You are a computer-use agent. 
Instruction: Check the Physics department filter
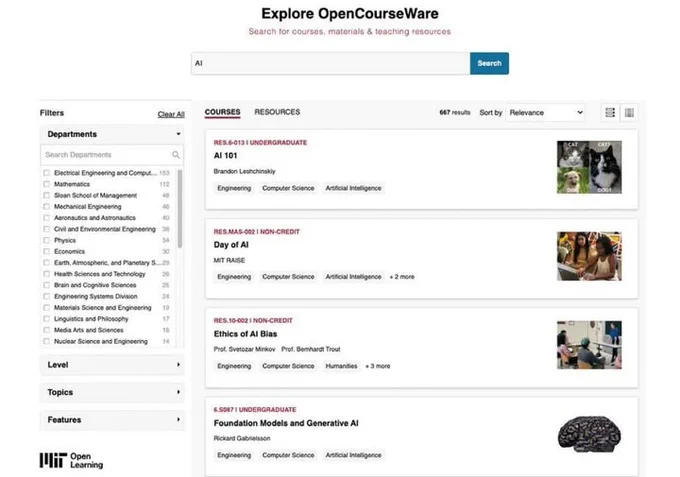click(46, 240)
